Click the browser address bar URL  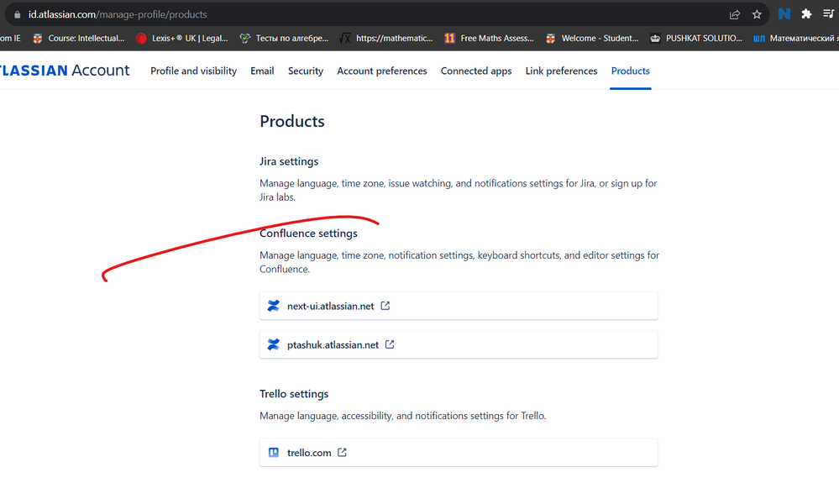(118, 14)
